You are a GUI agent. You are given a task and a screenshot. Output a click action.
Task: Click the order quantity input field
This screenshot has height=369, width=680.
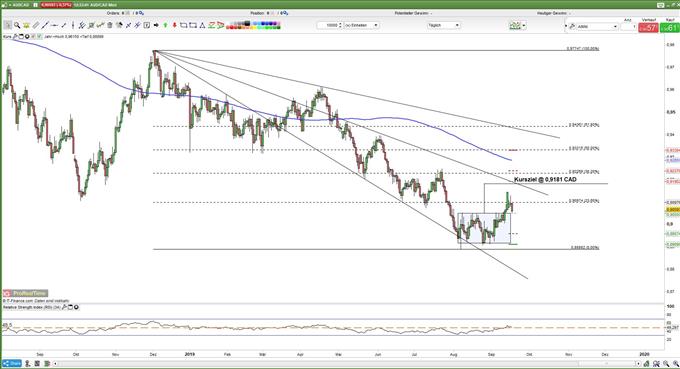[x=330, y=26]
